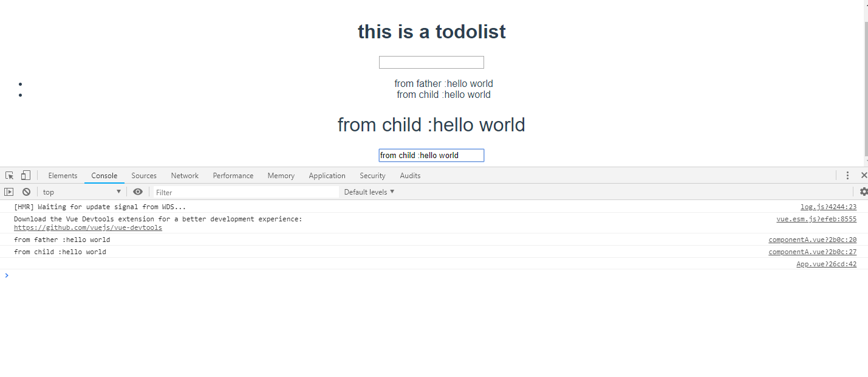Open source link componentA.vue?2b0c:27

click(813, 252)
